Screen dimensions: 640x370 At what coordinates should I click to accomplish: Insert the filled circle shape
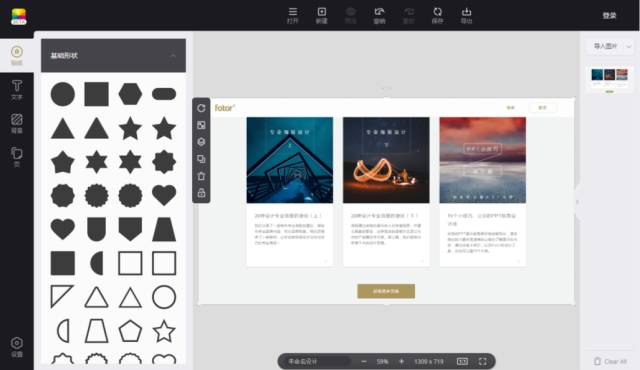[62, 94]
